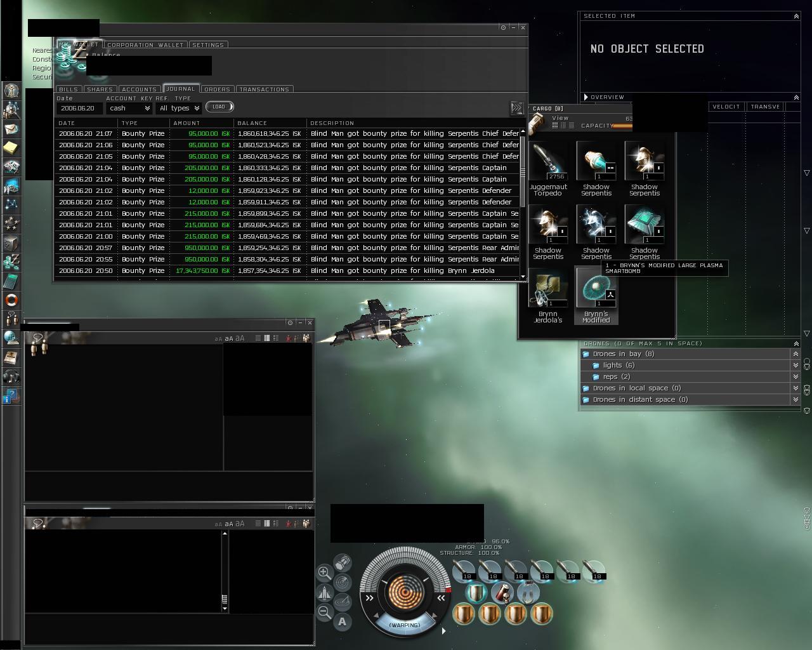Open People and Places magnifier icon
The height and width of the screenshot is (650, 812).
coord(11,110)
